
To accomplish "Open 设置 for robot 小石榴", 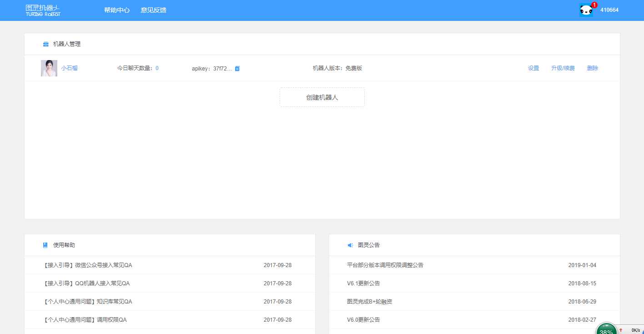I will click(x=533, y=68).
